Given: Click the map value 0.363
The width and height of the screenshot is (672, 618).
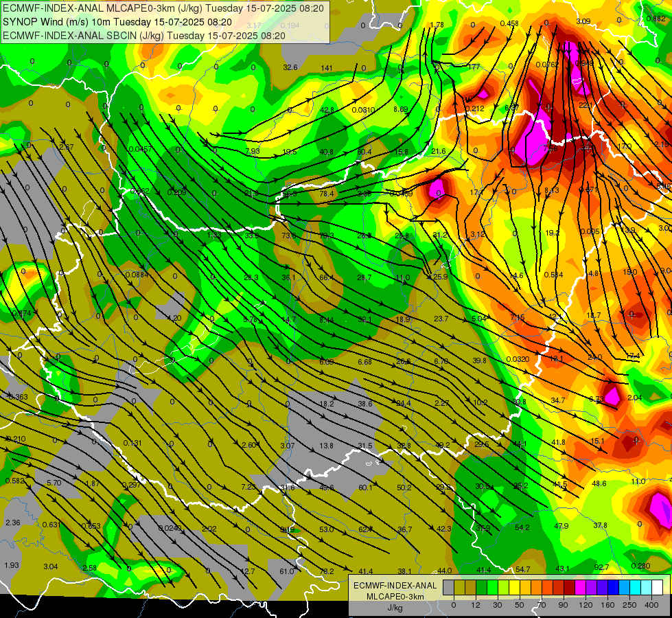Looking at the screenshot, I should pyautogui.click(x=18, y=397).
